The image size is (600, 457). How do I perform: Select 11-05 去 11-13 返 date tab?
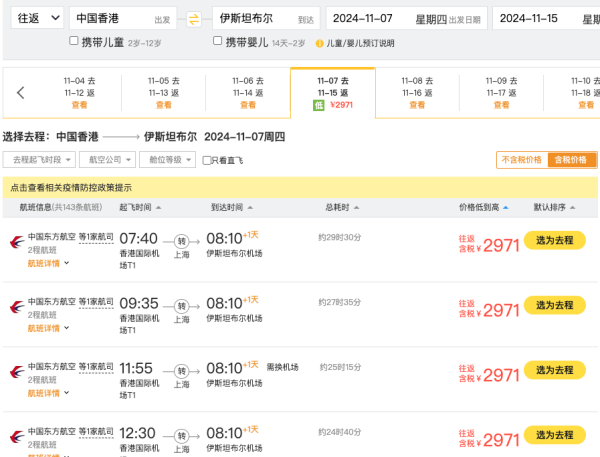click(164, 93)
